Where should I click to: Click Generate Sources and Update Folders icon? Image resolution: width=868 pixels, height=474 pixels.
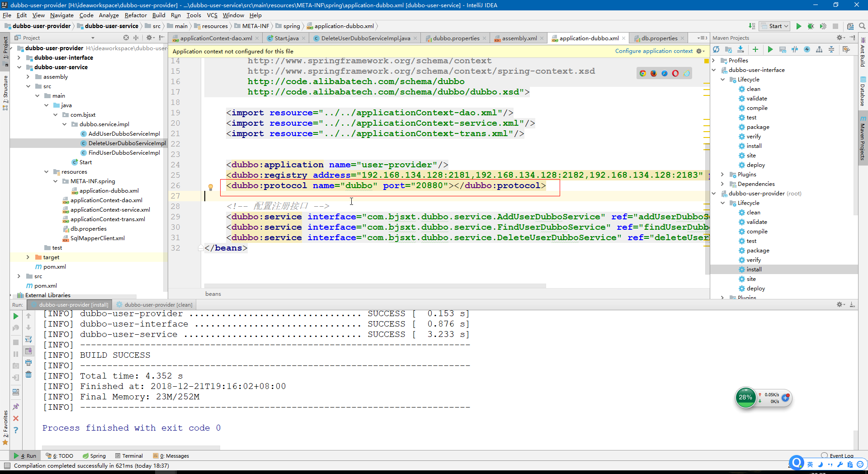click(x=728, y=49)
